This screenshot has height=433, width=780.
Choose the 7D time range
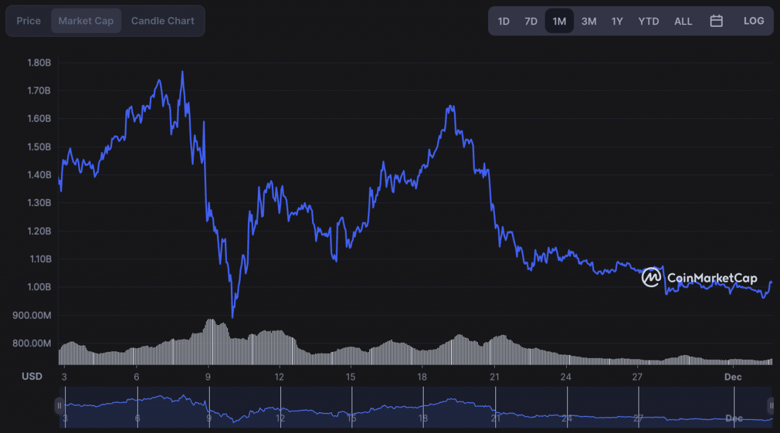(531, 21)
